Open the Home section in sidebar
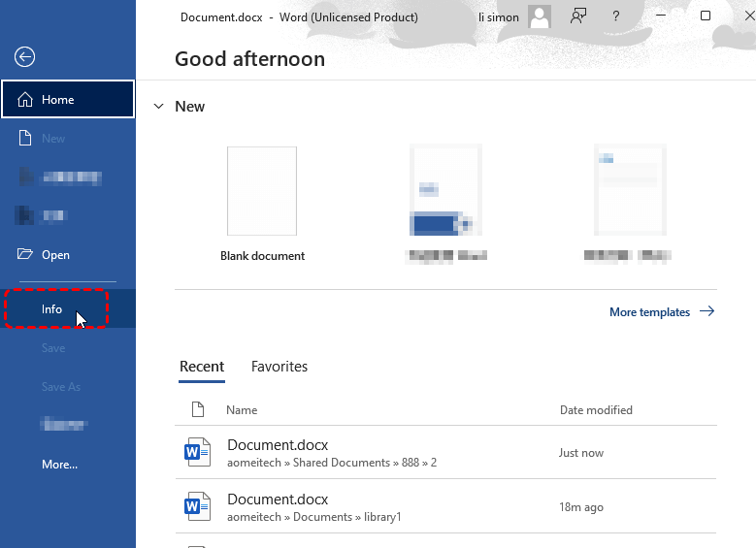This screenshot has width=756, height=548. [x=68, y=99]
